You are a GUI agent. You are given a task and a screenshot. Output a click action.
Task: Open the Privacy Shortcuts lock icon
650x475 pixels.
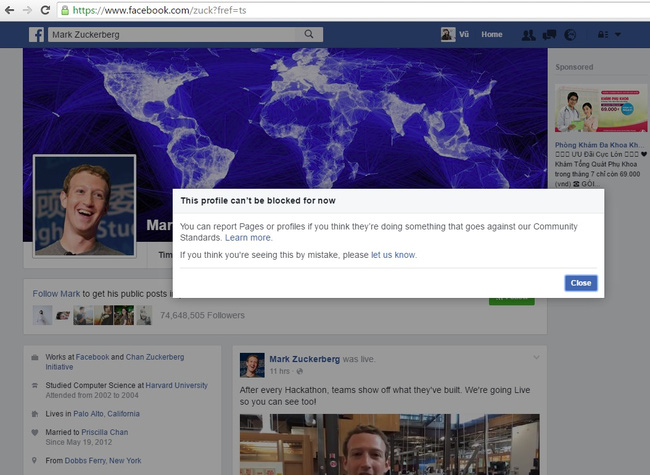click(603, 35)
